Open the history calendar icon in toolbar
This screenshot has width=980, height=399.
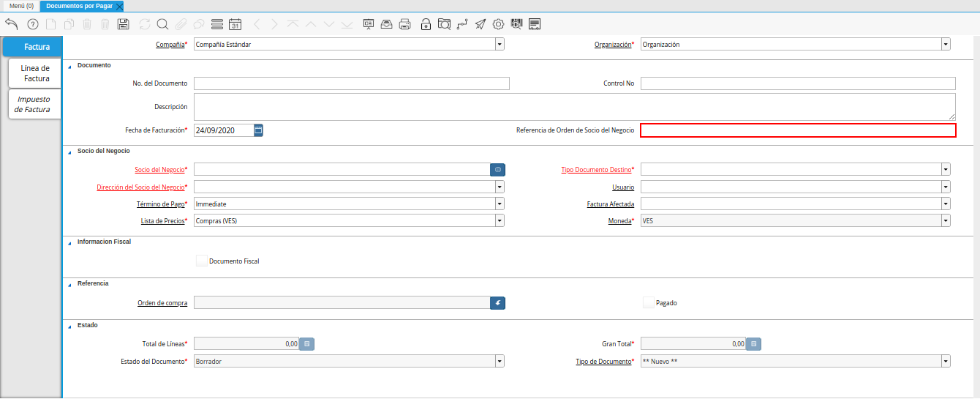coord(235,24)
